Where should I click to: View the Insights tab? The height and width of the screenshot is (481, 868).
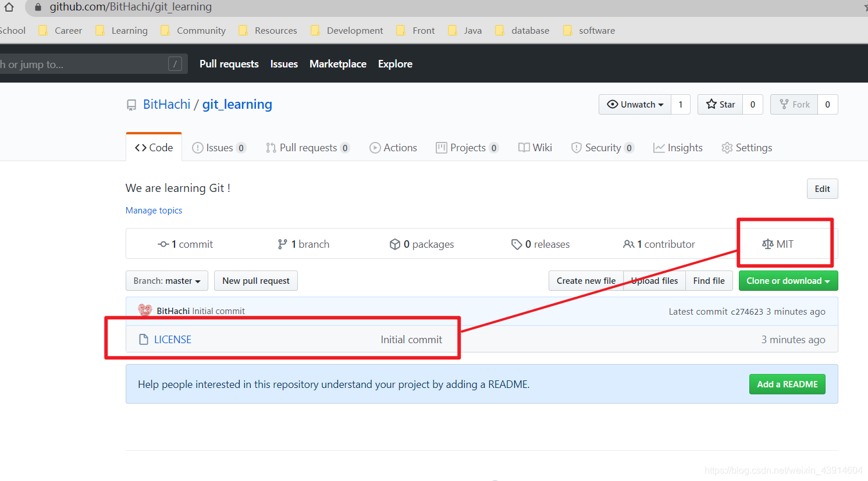coord(678,148)
